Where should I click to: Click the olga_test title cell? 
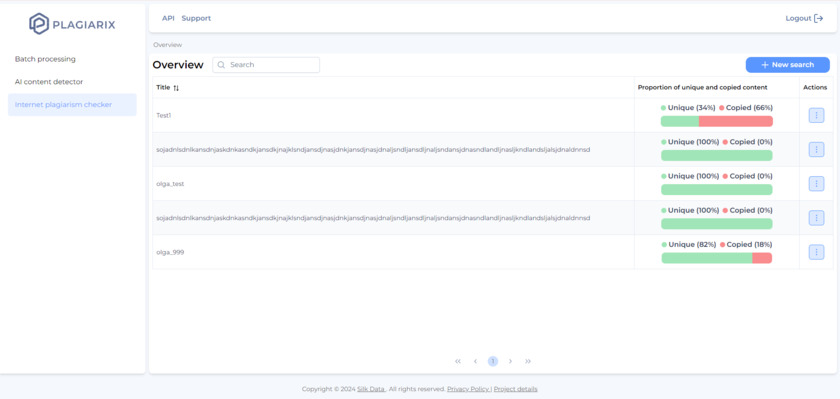tap(393, 184)
